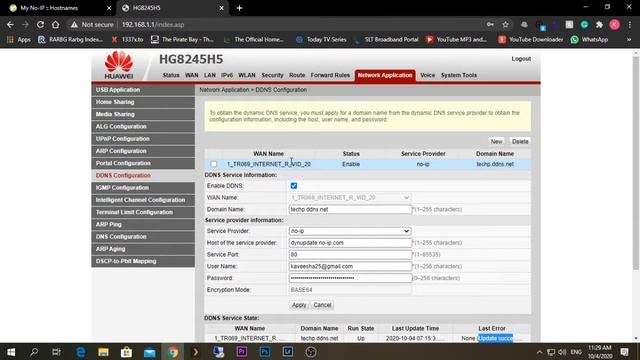640x360 pixels.
Task: Expand the hidden bookmarks chevron
Action: pos(629,40)
